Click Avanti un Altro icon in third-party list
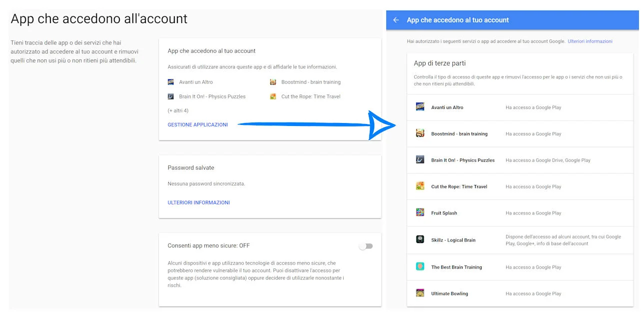The image size is (644, 314). [420, 107]
